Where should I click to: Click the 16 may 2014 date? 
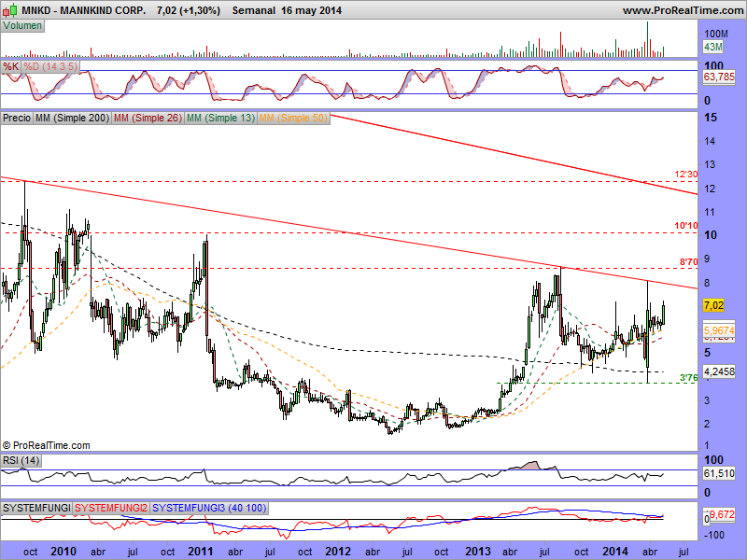(x=312, y=10)
